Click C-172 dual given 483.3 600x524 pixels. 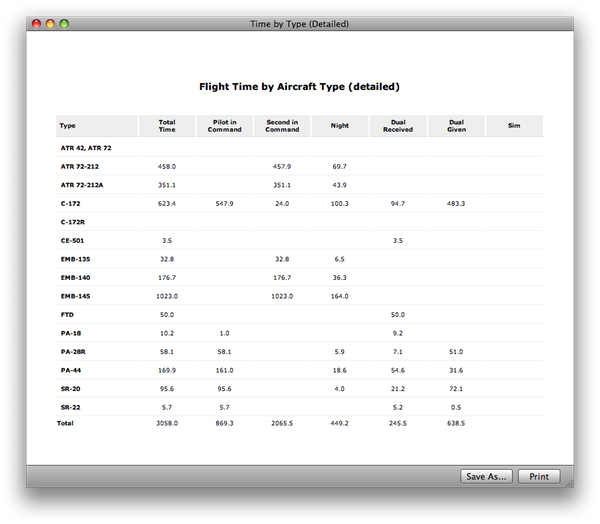[x=456, y=204]
